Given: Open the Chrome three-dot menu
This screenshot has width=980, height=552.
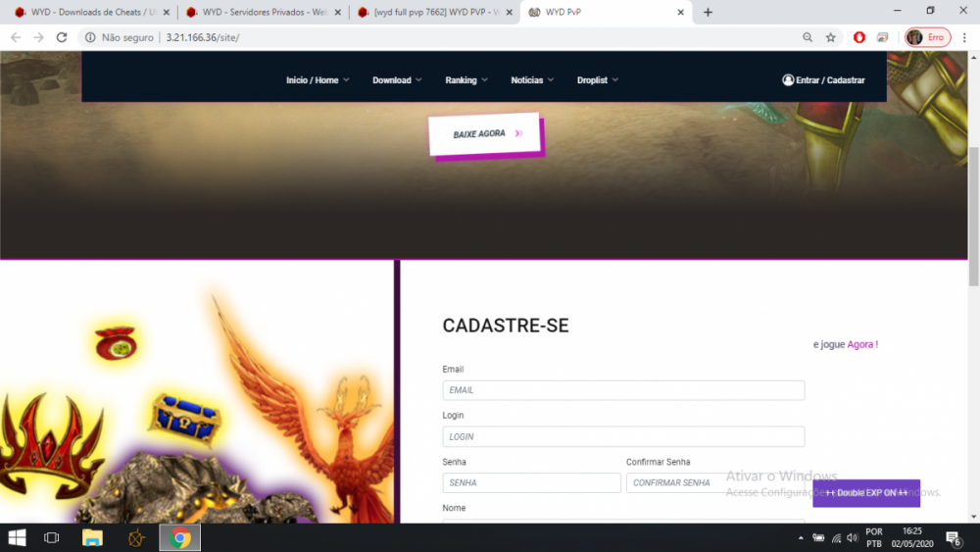Looking at the screenshot, I should (x=964, y=37).
